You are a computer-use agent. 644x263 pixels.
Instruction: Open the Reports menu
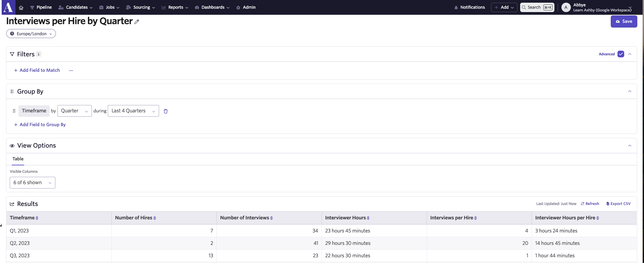click(x=175, y=7)
